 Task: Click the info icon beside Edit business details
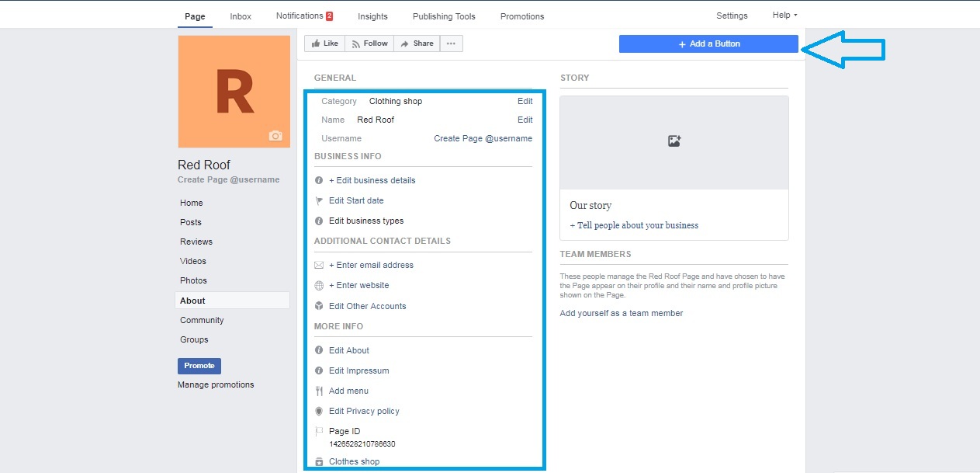pos(319,180)
